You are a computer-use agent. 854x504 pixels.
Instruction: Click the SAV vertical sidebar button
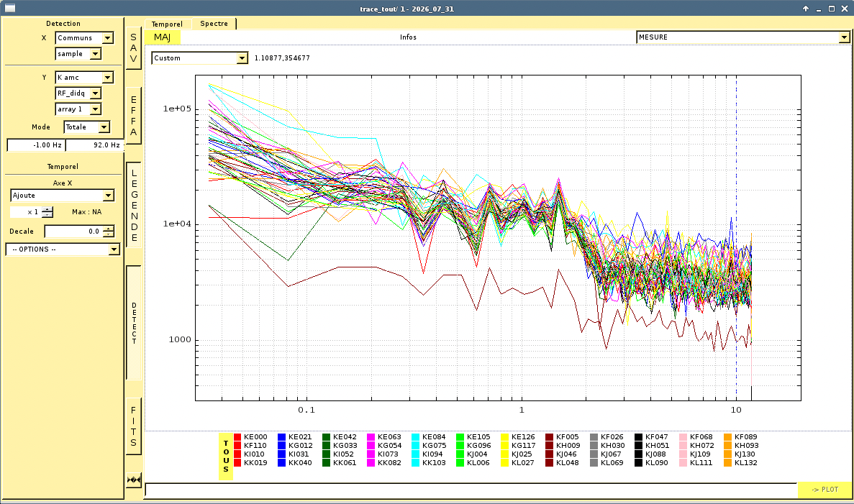pos(133,48)
